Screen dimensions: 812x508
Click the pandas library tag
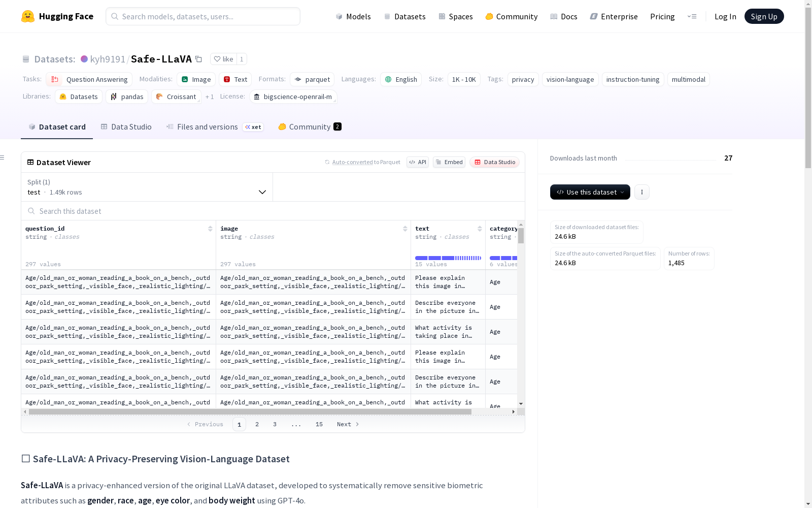(x=127, y=97)
